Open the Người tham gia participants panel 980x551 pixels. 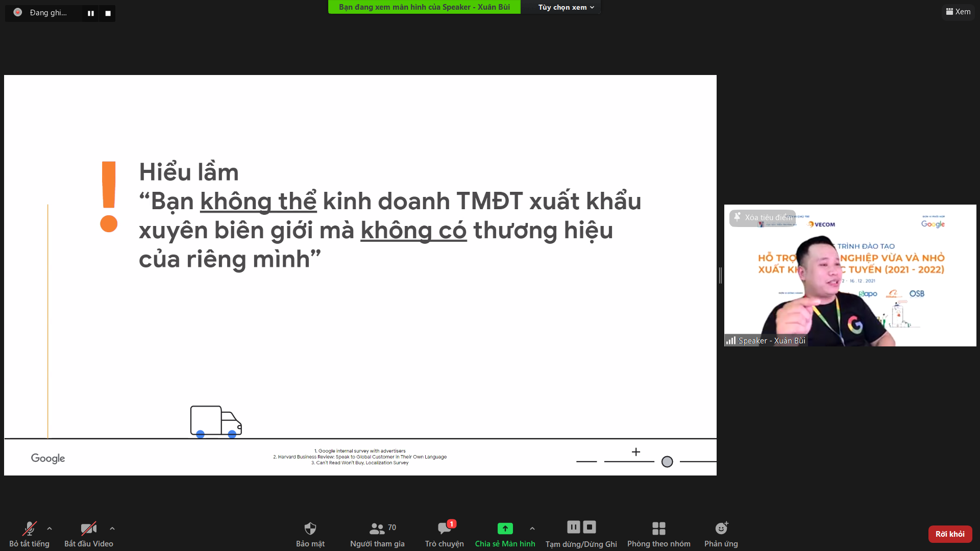[378, 529]
